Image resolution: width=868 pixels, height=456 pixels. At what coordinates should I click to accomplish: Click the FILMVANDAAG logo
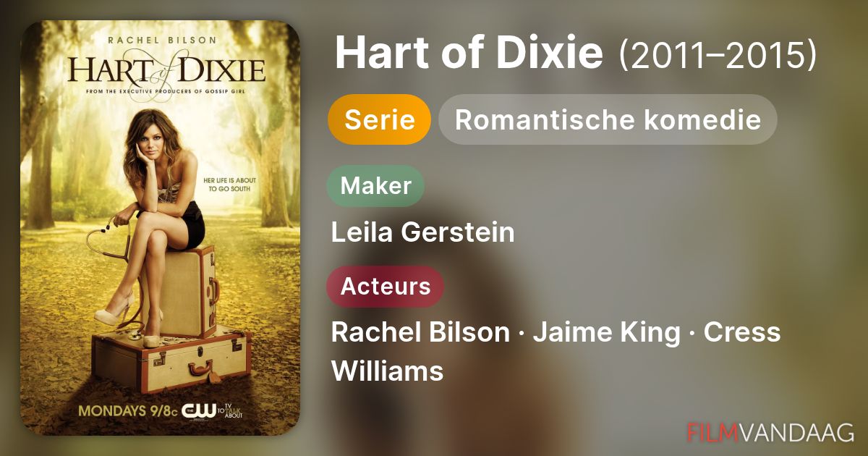point(770,432)
